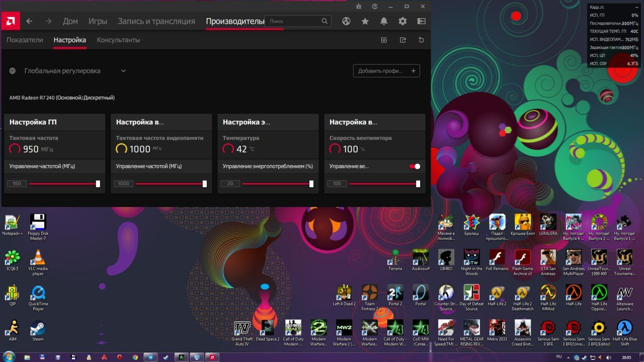
Task: Click the load profile icon in the tuning toolbar
Action: tap(384, 40)
